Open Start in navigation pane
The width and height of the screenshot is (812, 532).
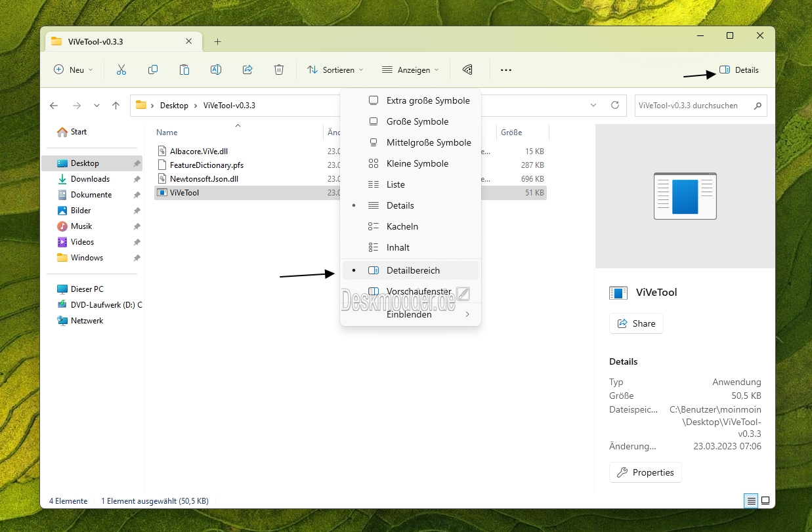[x=92, y=132]
